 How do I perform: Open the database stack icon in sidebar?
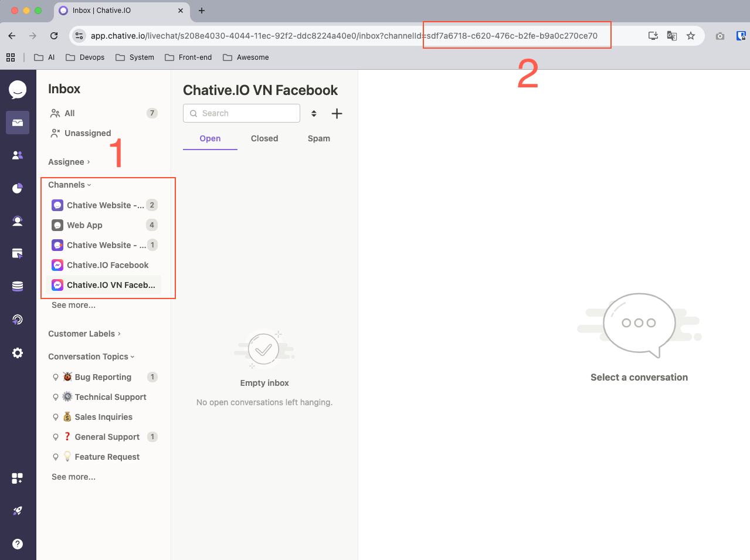point(18,286)
